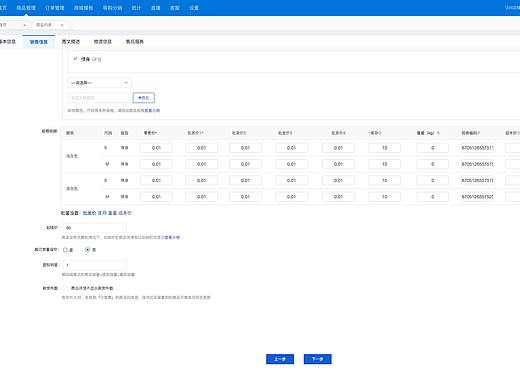Focus the custom spec value input
The height and width of the screenshot is (390, 520).
pos(100,98)
